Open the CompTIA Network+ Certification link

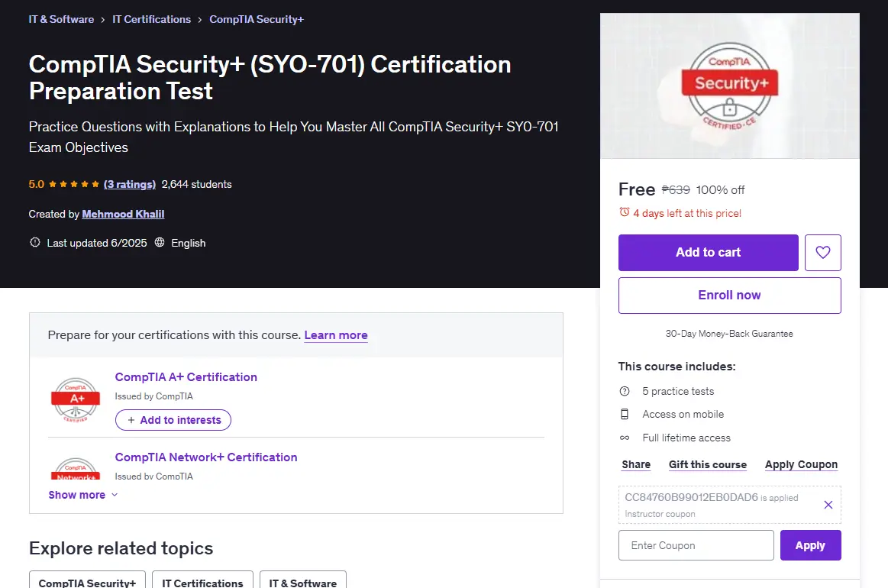(x=206, y=457)
